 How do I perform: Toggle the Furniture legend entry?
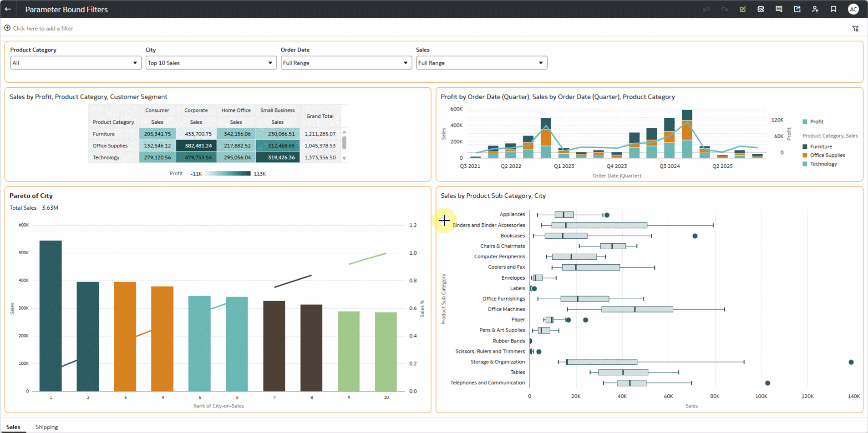tap(821, 146)
